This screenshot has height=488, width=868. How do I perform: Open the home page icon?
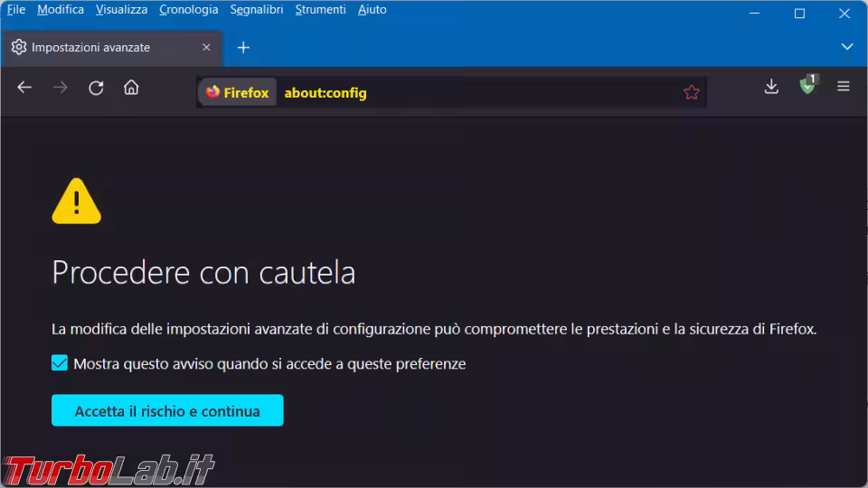tap(131, 87)
